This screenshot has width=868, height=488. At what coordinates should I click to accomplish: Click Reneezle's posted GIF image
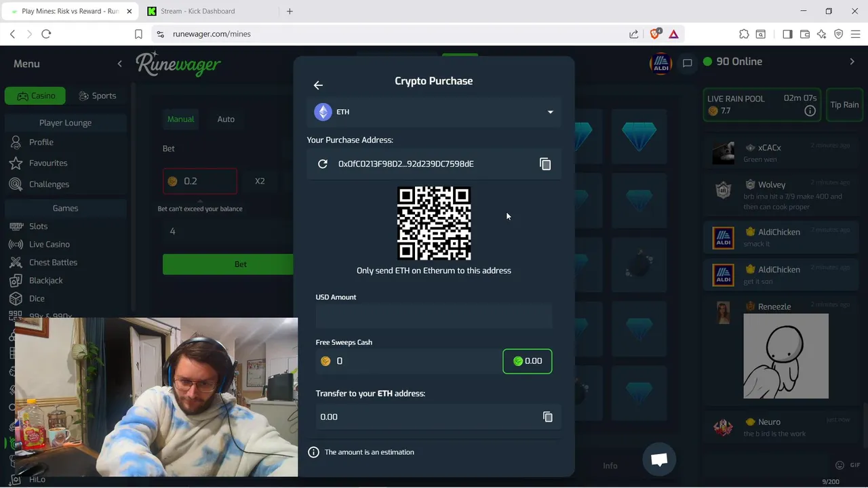click(786, 357)
